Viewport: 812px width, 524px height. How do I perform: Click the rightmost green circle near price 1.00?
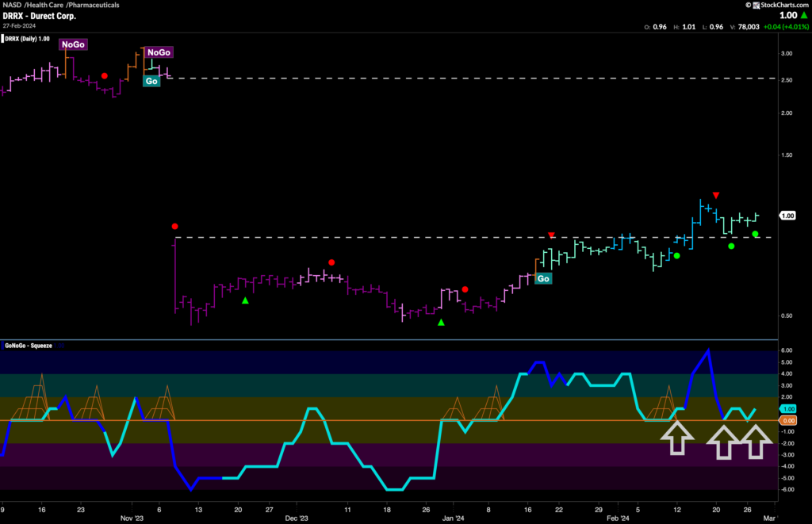click(756, 234)
